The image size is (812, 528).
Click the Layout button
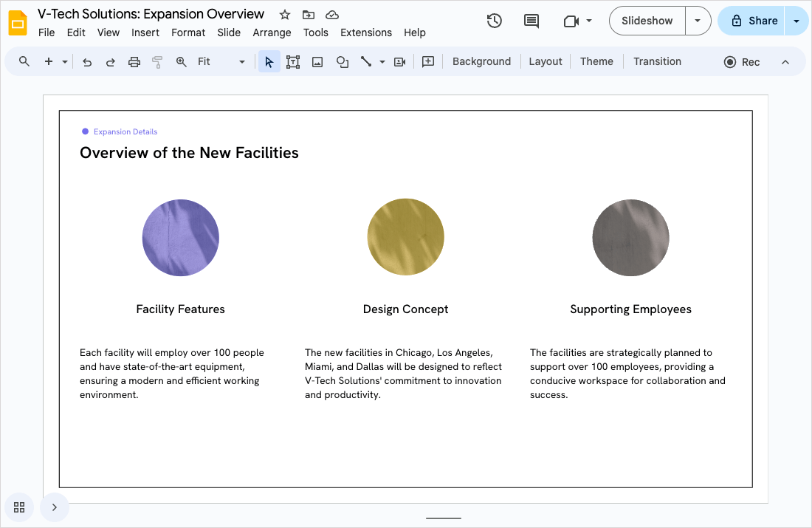pyautogui.click(x=546, y=61)
